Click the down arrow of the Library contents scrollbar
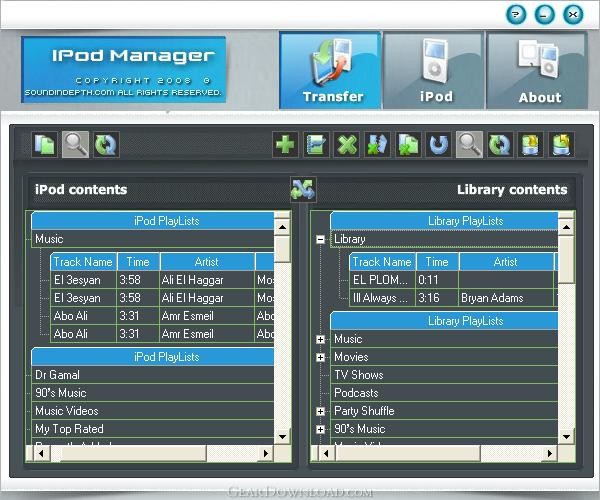 pos(566,436)
